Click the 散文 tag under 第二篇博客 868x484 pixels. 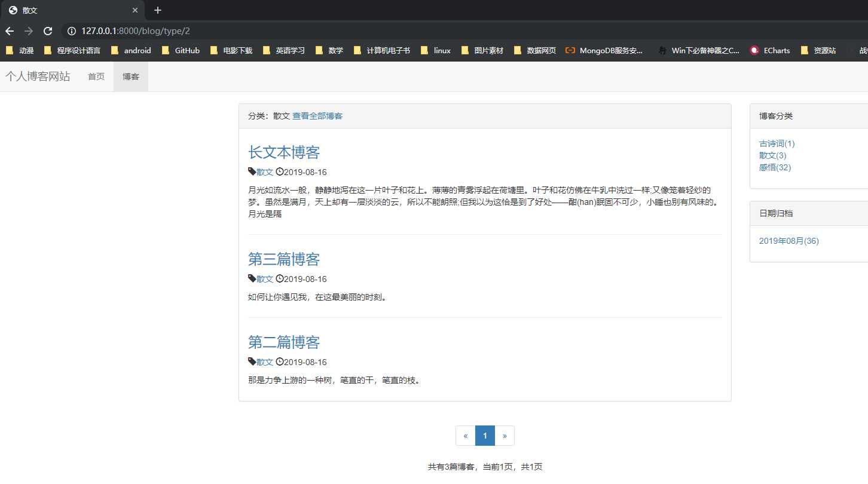(x=265, y=362)
